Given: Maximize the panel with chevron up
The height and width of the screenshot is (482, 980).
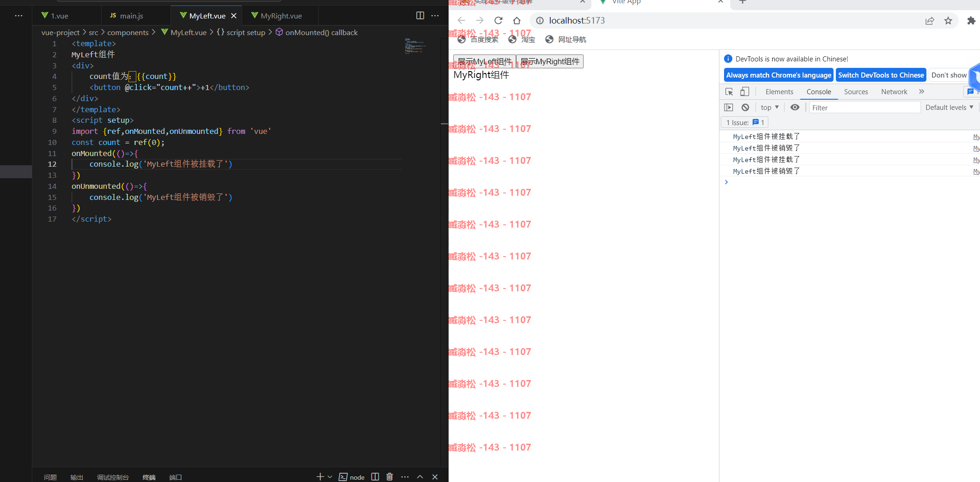Looking at the screenshot, I should [x=420, y=477].
